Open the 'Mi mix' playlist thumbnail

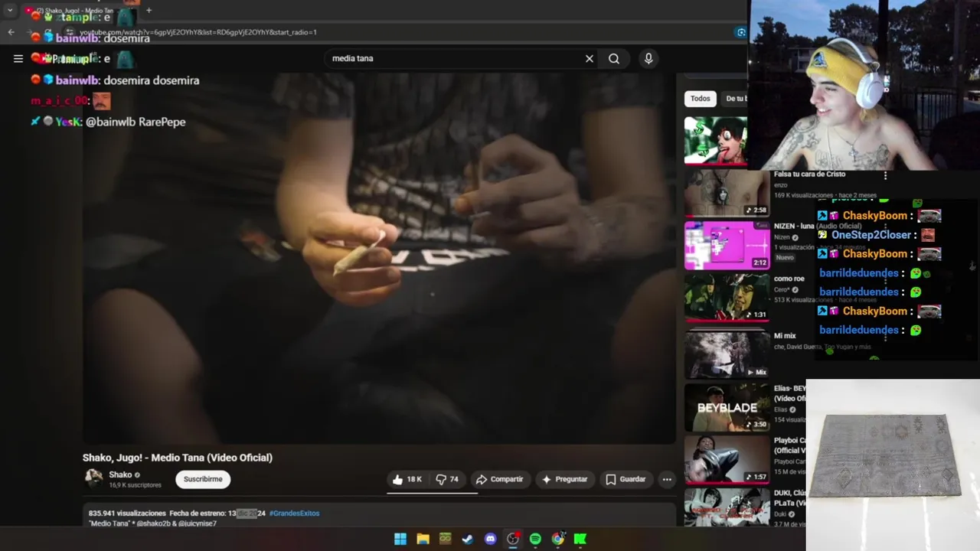727,354
